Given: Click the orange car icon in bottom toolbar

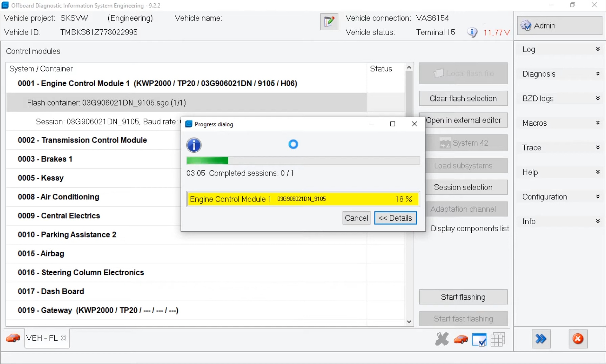Looking at the screenshot, I should click(x=460, y=339).
